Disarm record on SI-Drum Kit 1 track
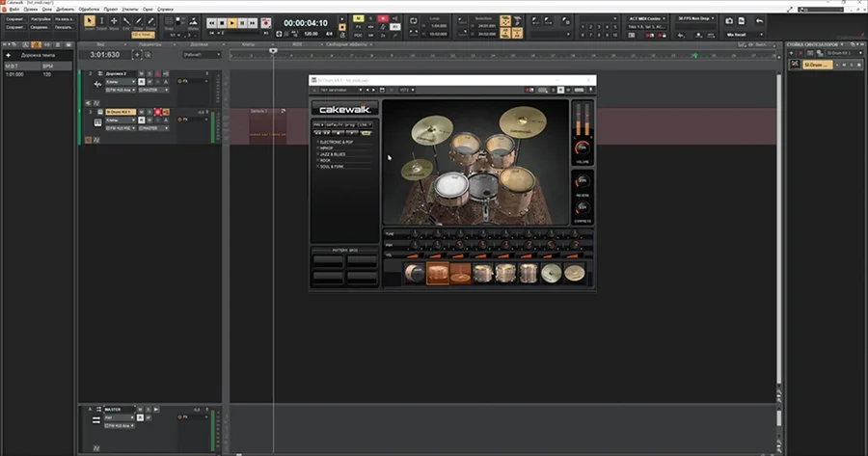 [158, 112]
